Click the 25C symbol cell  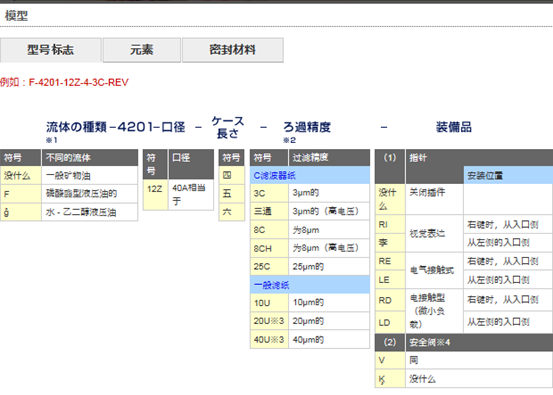(x=269, y=267)
